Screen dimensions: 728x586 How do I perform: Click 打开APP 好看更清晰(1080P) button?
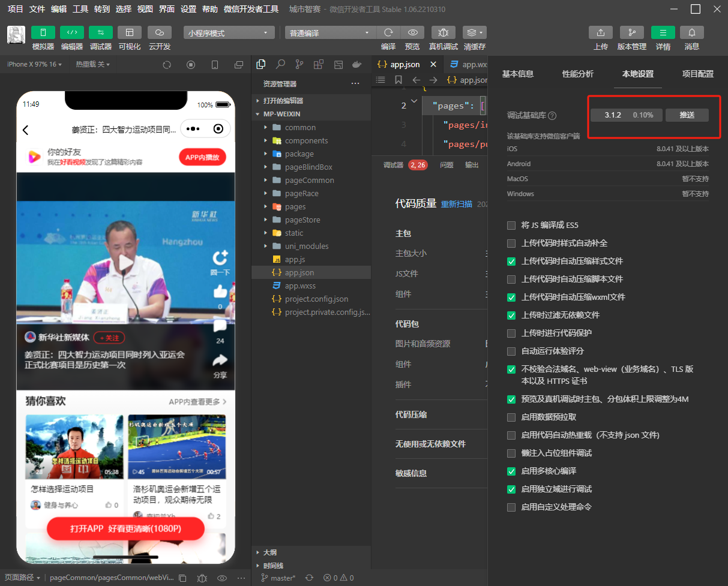pos(126,528)
